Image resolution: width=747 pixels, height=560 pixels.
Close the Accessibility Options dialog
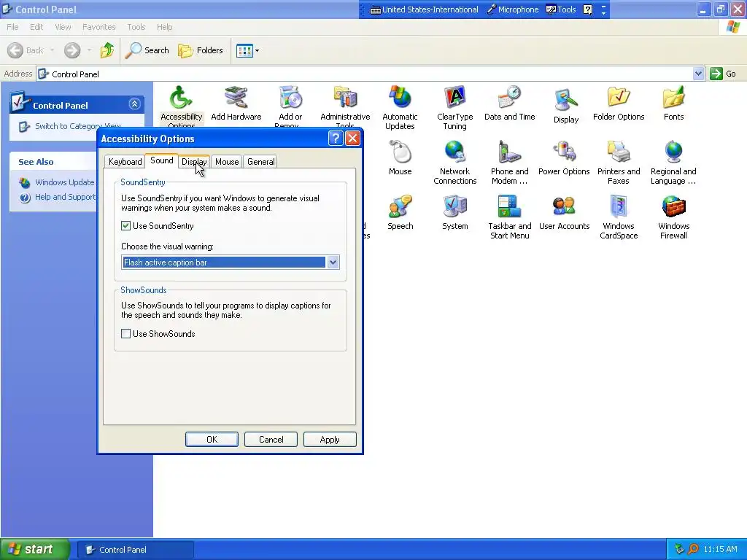pyautogui.click(x=352, y=139)
